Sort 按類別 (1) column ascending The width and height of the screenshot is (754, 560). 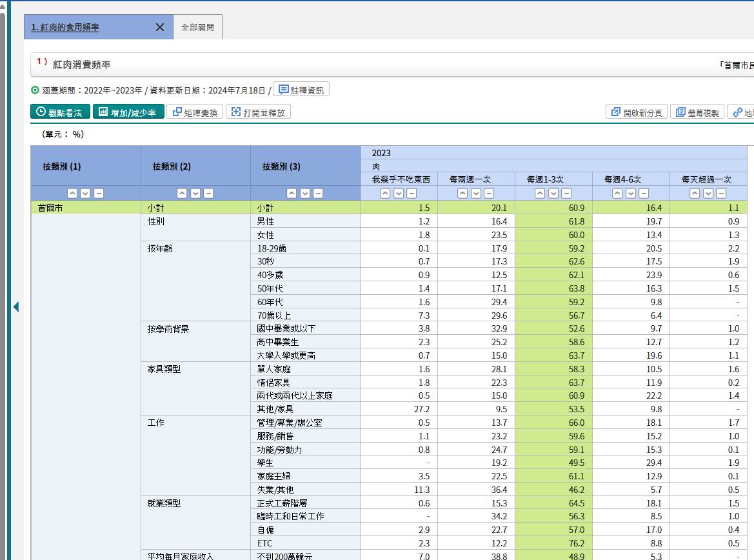coord(73,194)
